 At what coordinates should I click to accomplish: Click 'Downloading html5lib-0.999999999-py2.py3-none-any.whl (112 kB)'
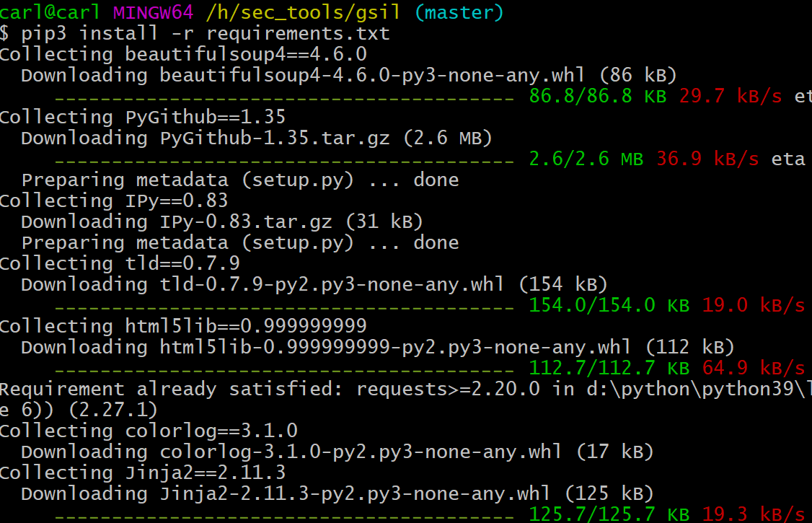(378, 348)
